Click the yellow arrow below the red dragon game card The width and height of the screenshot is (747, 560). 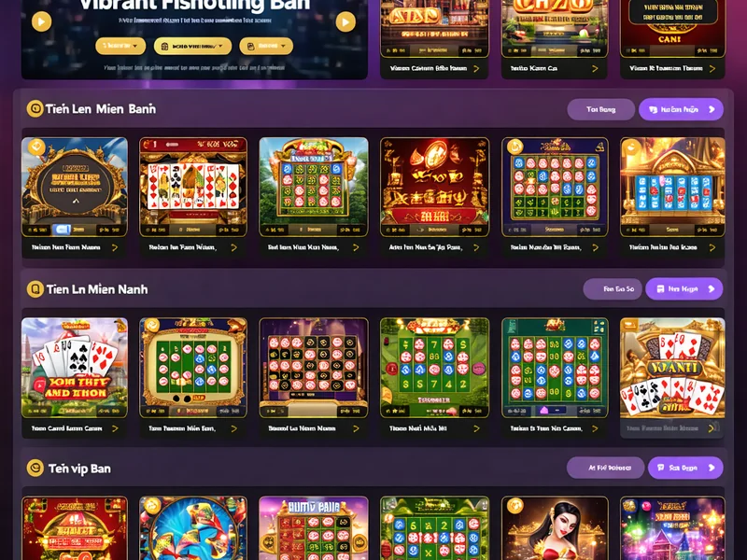click(476, 247)
